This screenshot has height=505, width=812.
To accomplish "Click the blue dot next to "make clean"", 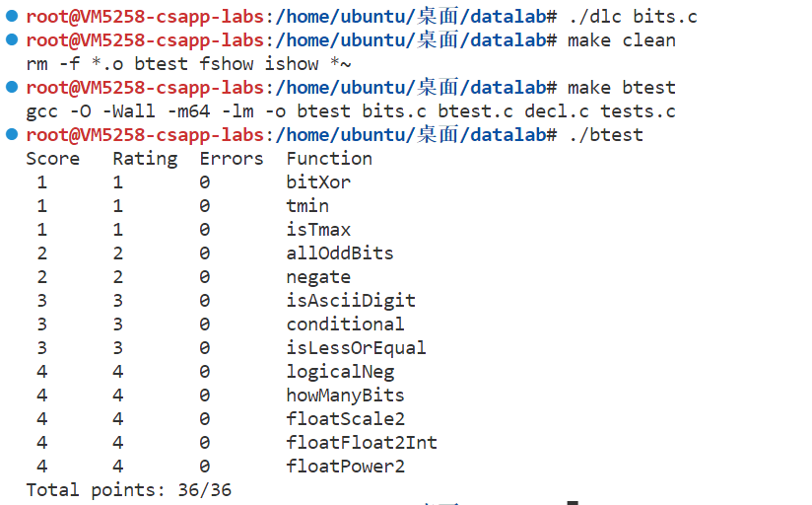I will (x=11, y=40).
